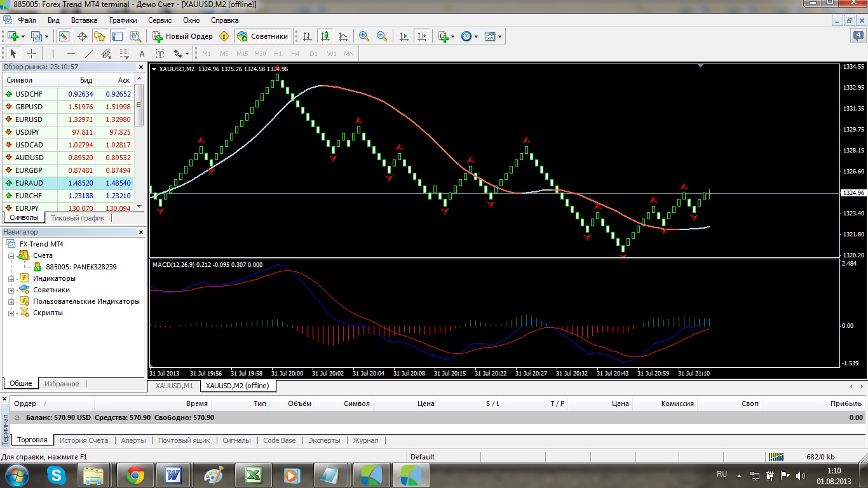
Task: Switch chart to line chart mode
Action: click(343, 36)
